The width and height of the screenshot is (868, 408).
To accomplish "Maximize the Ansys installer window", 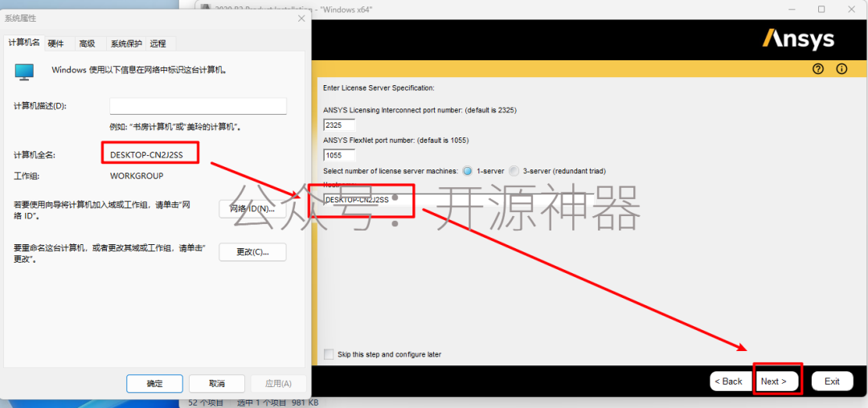I will 821,9.
